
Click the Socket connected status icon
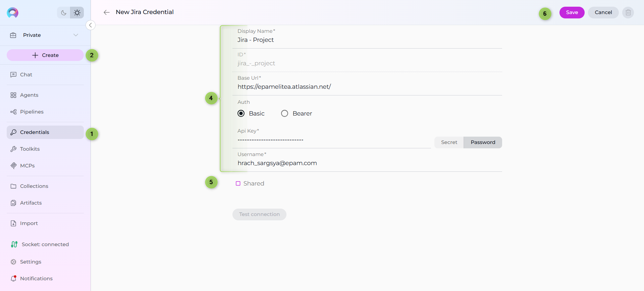[x=14, y=244]
